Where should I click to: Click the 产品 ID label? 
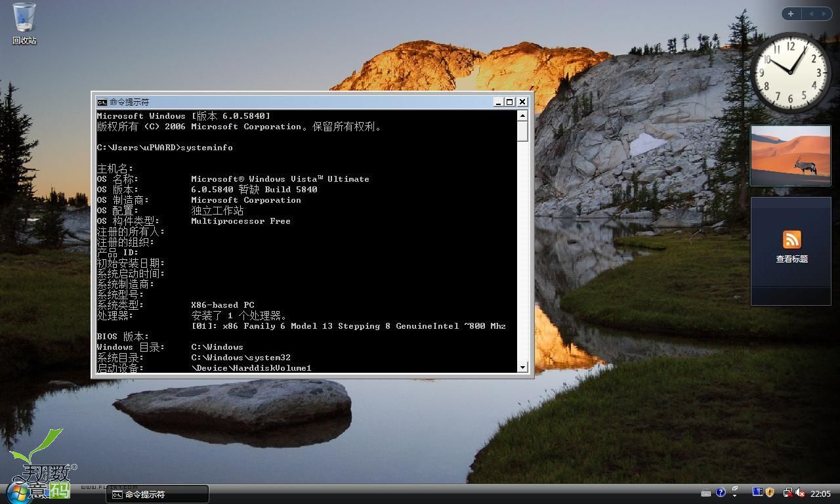[118, 253]
